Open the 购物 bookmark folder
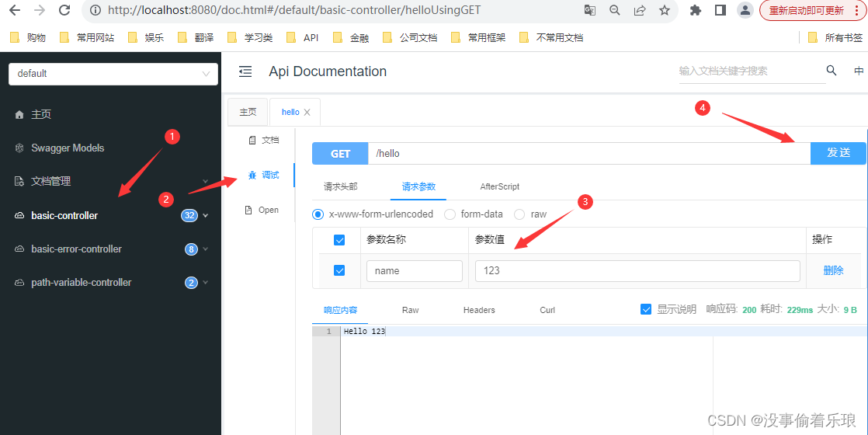Image resolution: width=868 pixels, height=435 pixels. 29,38
